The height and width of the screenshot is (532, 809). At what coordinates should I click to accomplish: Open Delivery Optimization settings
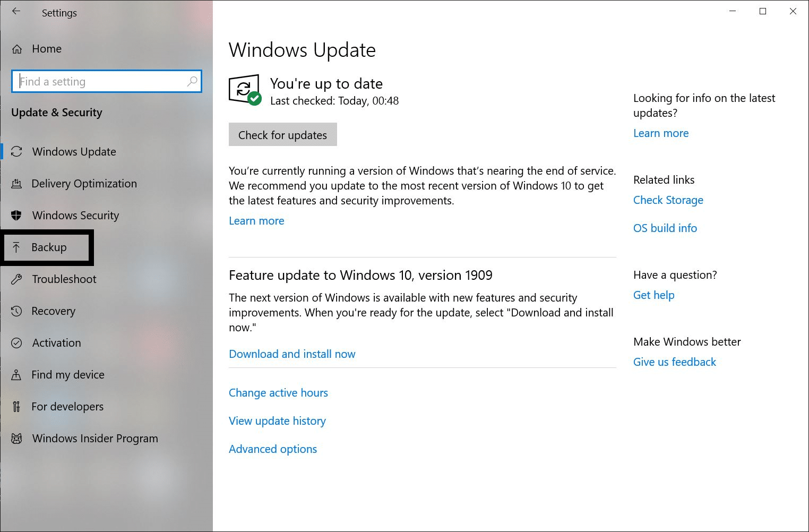tap(18, 184)
